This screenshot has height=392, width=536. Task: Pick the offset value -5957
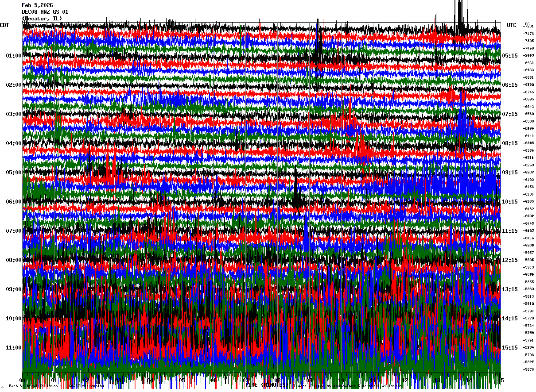click(529, 253)
